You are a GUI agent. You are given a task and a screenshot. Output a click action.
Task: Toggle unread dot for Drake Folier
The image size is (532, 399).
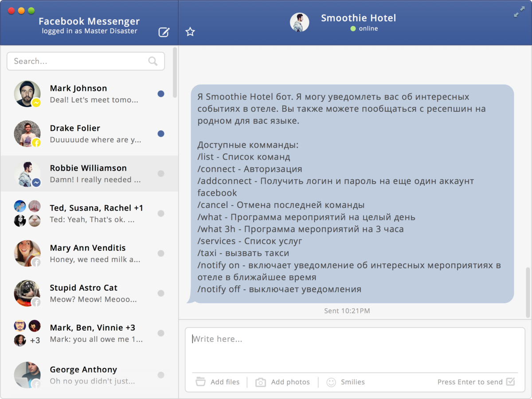pos(161,133)
